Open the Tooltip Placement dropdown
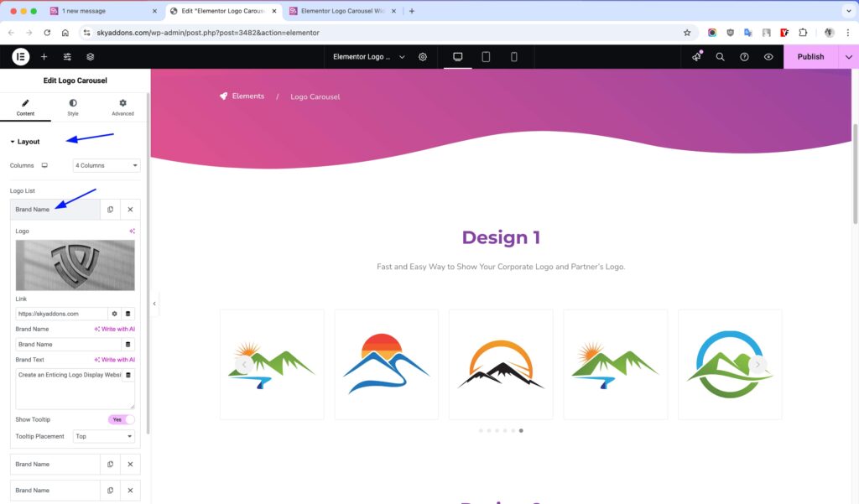859x504 pixels. (x=103, y=436)
